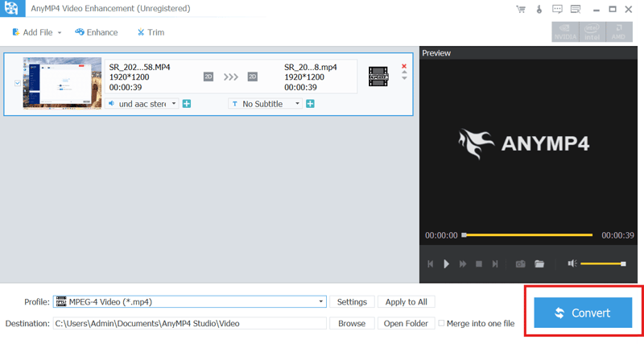Open the Enhance toolbar item
Screen dimensions: 644x344
point(97,32)
